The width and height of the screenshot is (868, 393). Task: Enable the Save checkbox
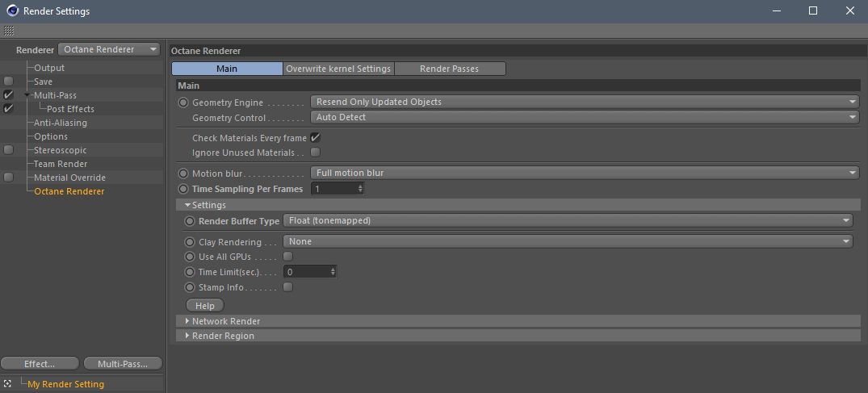(x=8, y=82)
